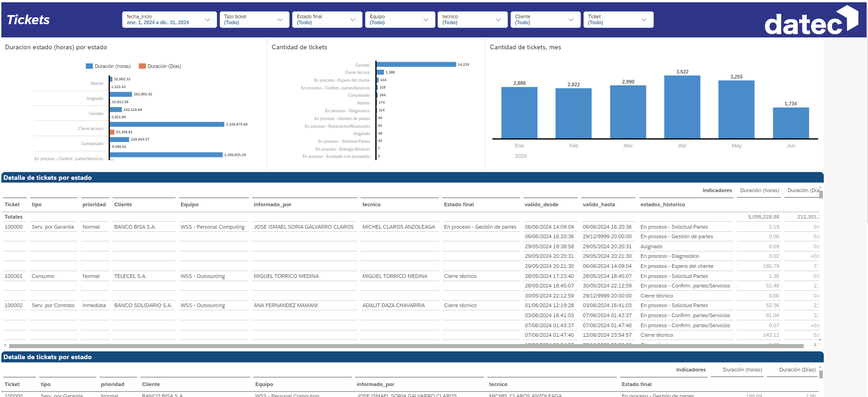Viewport: 868px width, 397px height.
Task: Click MICHEL CLAROS ANZOLEAGA tecnico cell in first table
Action: [x=399, y=227]
